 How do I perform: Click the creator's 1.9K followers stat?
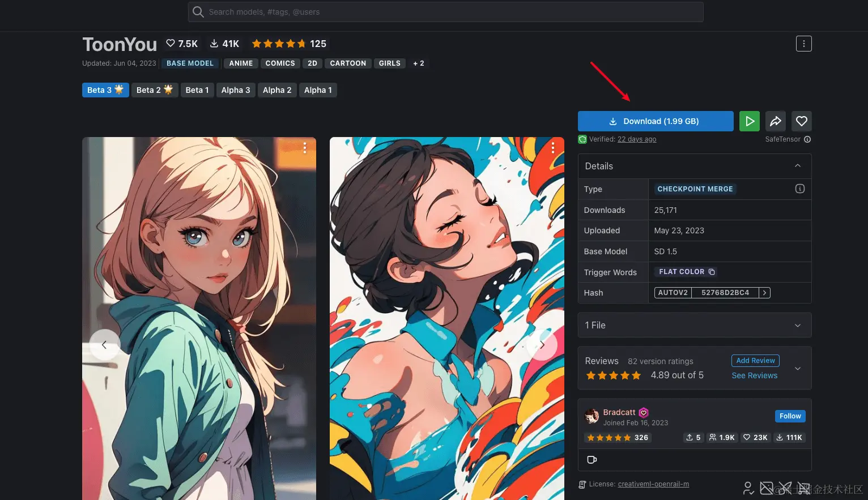coord(722,438)
